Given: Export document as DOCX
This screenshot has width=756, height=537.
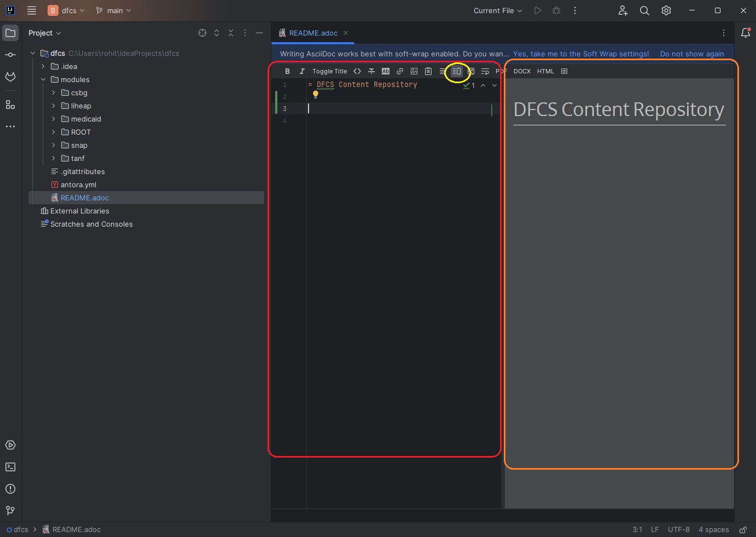Looking at the screenshot, I should [522, 71].
